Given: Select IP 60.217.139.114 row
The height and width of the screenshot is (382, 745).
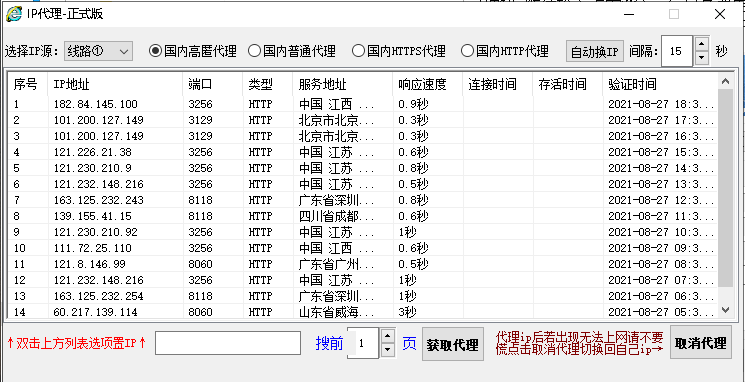Looking at the screenshot, I should point(363,312).
